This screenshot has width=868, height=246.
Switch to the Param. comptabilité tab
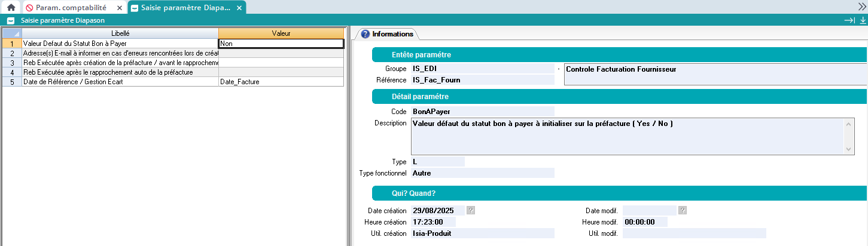coord(71,8)
